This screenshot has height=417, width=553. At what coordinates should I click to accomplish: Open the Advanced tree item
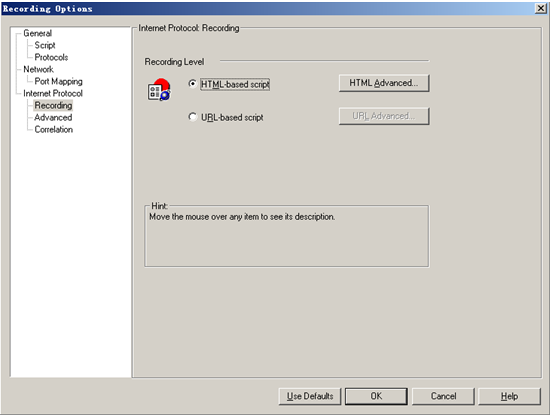[x=53, y=117]
